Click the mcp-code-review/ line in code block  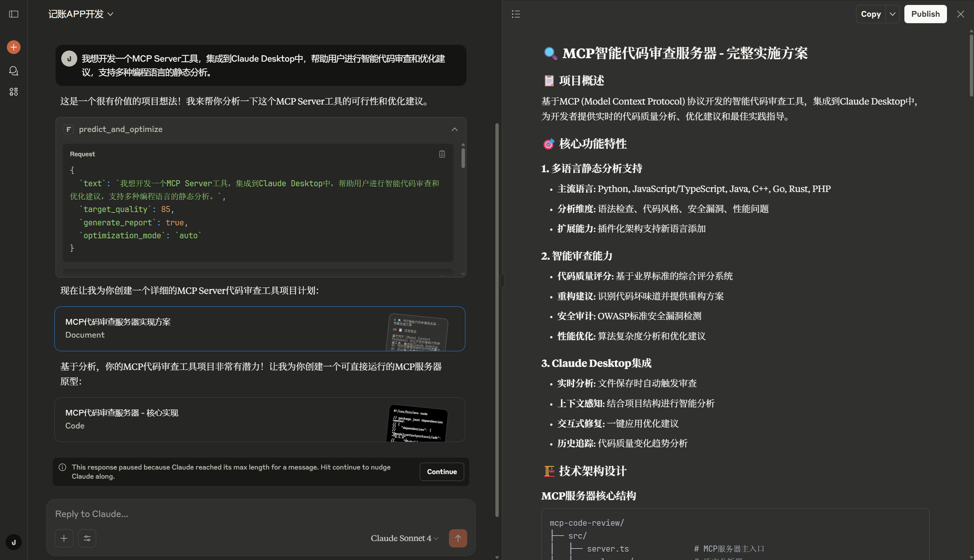pos(587,523)
